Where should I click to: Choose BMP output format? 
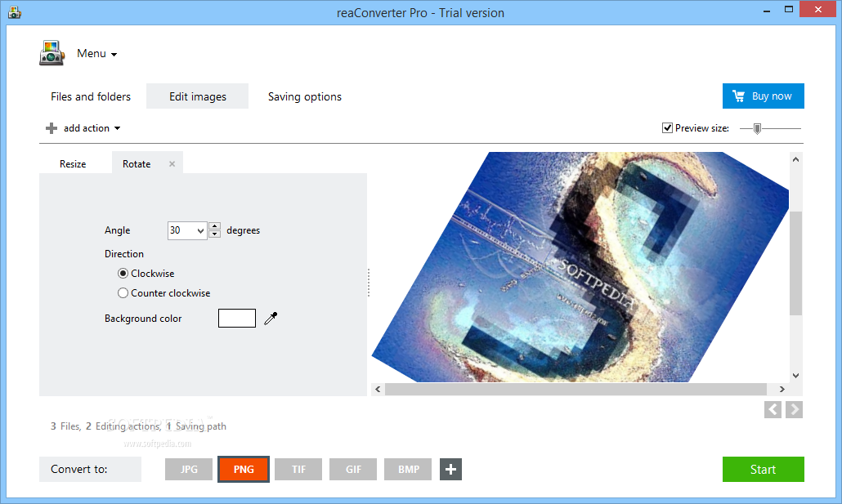tap(408, 469)
